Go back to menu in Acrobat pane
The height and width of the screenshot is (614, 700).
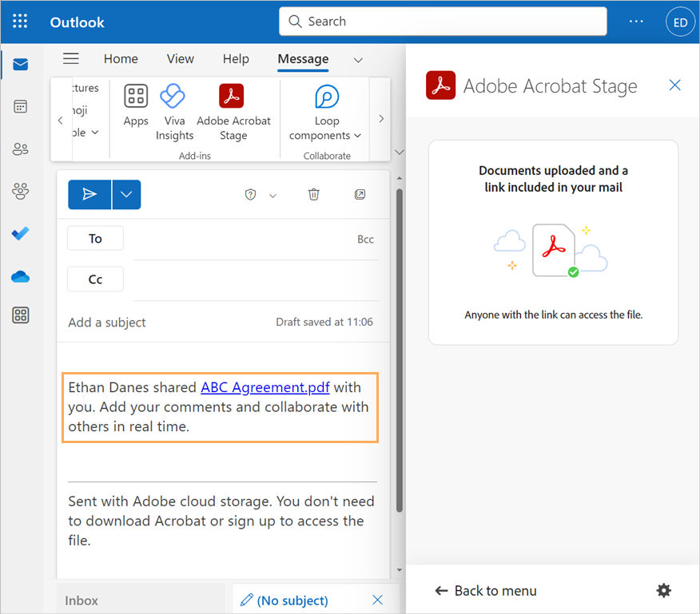[485, 590]
